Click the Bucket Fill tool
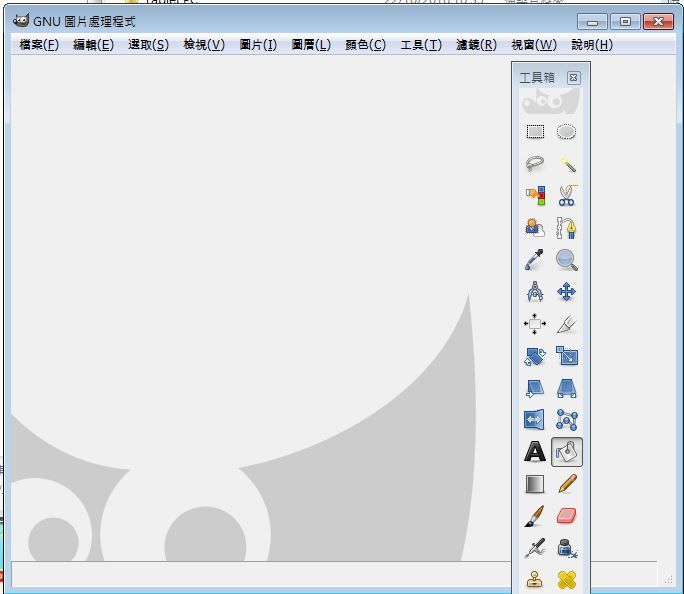This screenshot has width=684, height=594. [567, 452]
